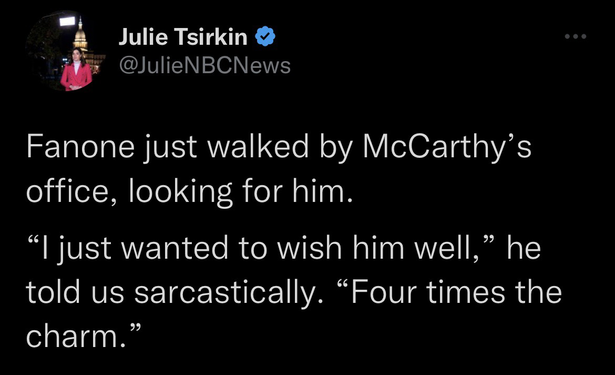Click the display name Julie Tsirkin
The width and height of the screenshot is (615, 375).
183,36
